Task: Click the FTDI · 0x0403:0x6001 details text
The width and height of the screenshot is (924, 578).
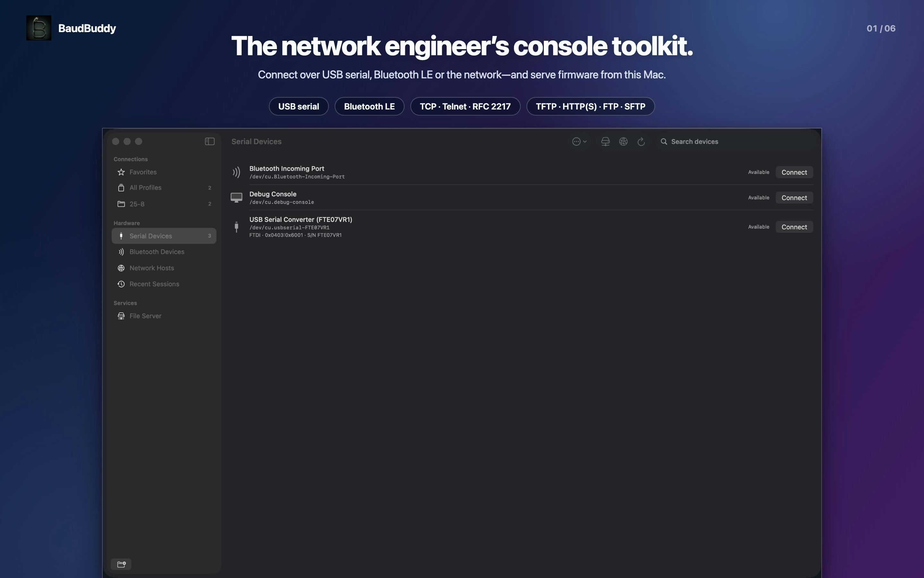Action: click(x=295, y=235)
